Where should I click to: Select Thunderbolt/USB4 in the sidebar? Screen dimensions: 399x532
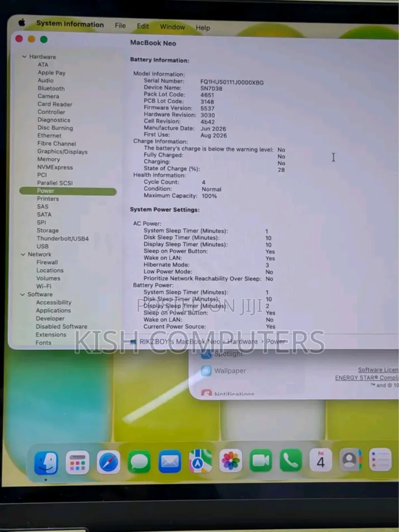click(63, 238)
